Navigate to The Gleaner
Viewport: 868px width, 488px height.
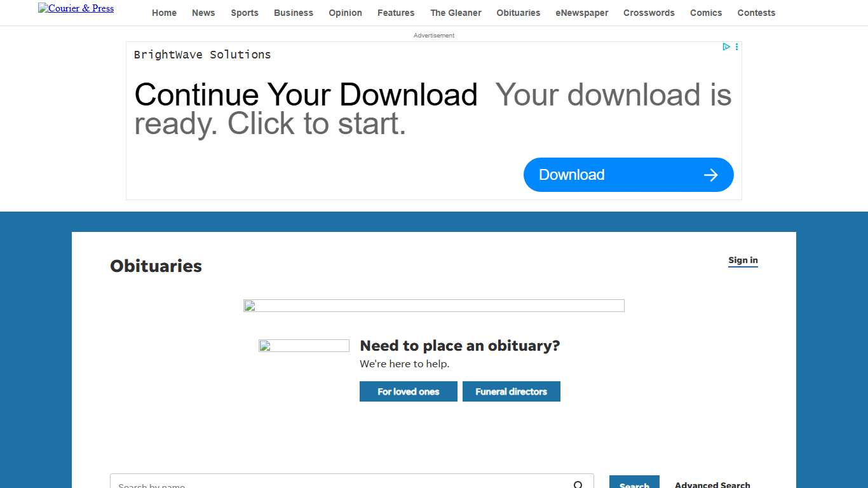[x=456, y=13]
